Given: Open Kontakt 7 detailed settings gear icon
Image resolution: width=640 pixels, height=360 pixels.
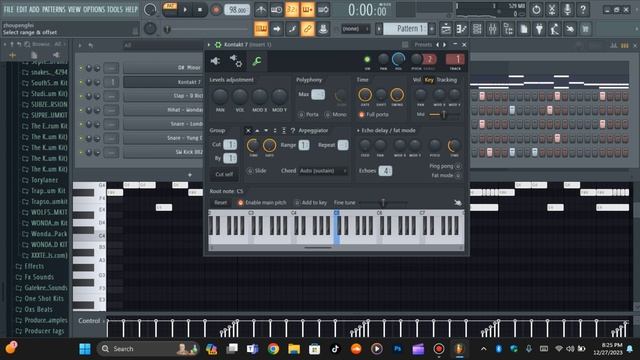Looking at the screenshot, I should click(x=236, y=61).
